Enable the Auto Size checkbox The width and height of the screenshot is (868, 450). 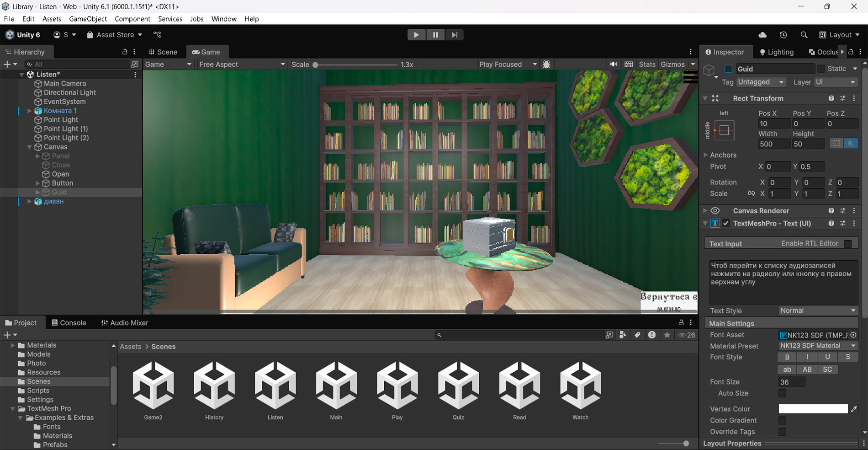click(x=782, y=393)
